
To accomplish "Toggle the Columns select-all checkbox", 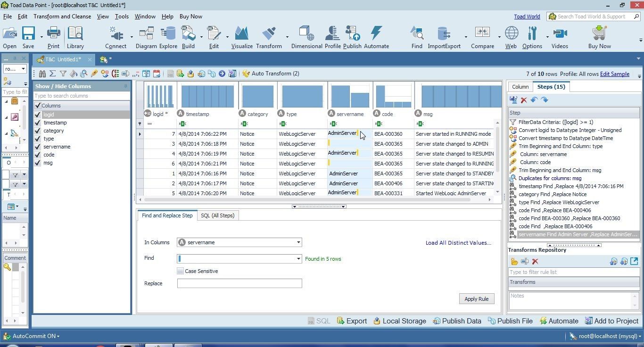I will [x=38, y=106].
